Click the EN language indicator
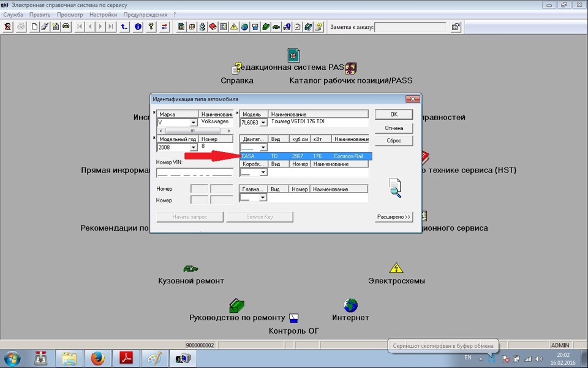The image size is (588, 368). pos(467,358)
